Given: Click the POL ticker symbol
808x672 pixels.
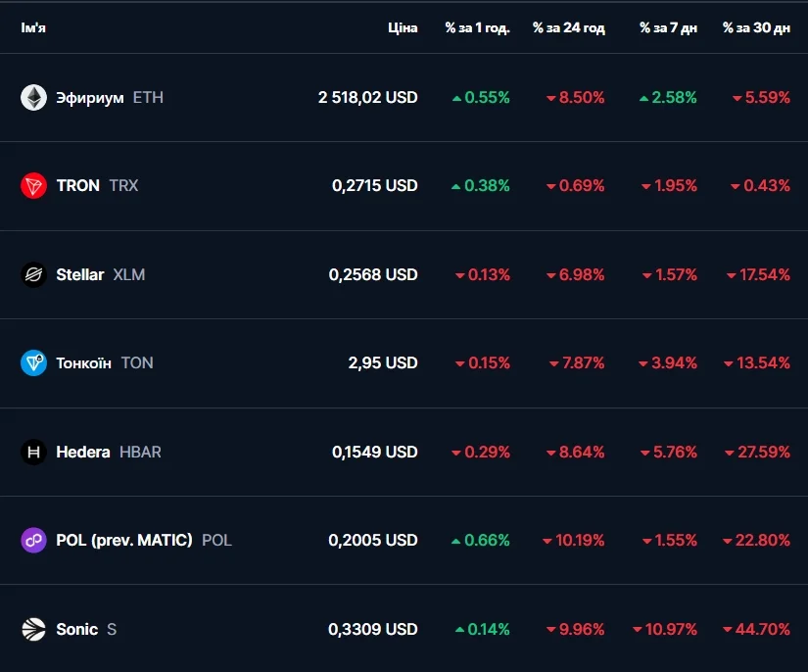Looking at the screenshot, I should coord(216,540).
